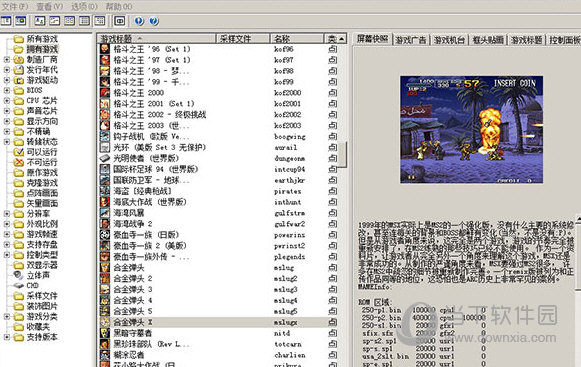Switch to the 框头贴图 tab

[x=488, y=40]
